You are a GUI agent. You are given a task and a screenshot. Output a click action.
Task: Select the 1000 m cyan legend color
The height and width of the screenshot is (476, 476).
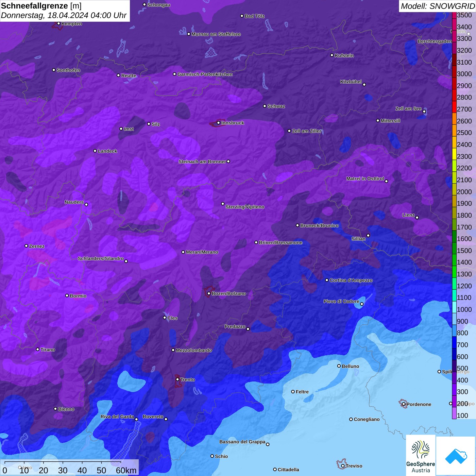click(x=454, y=307)
